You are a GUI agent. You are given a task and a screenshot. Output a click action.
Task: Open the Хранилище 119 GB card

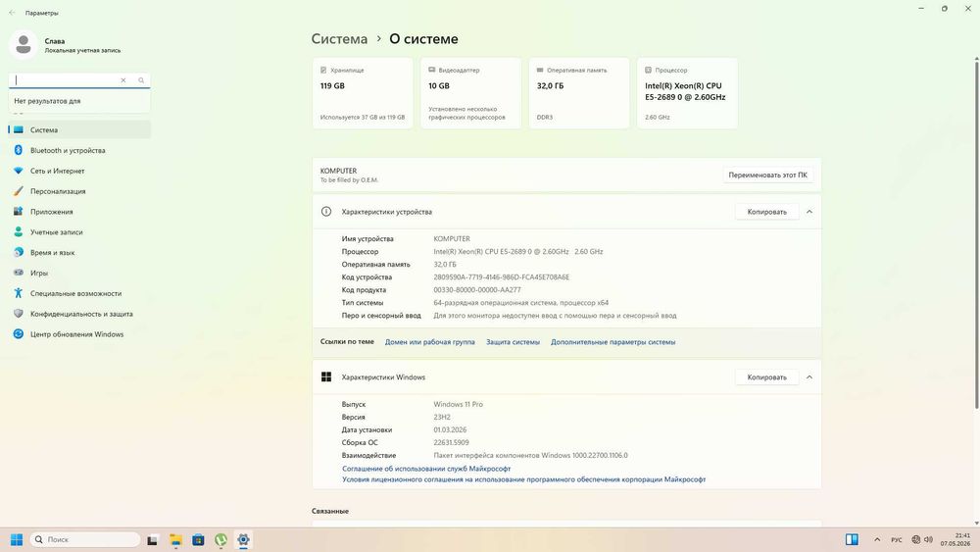(363, 93)
